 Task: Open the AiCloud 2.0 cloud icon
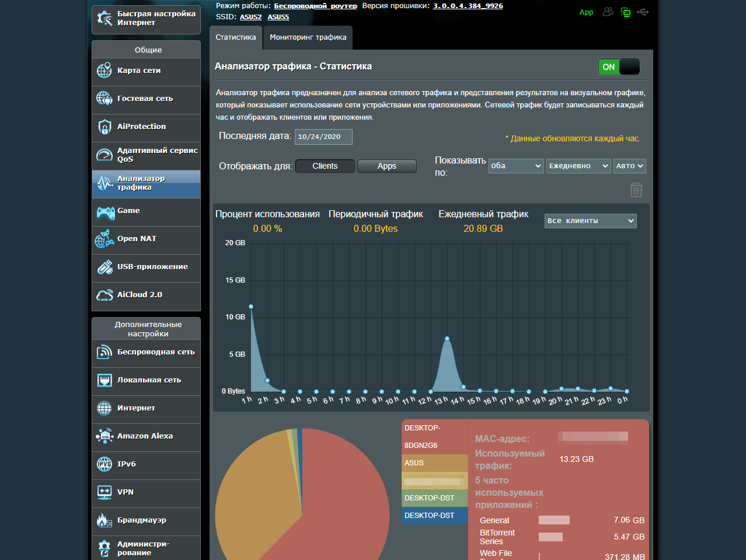coord(104,295)
